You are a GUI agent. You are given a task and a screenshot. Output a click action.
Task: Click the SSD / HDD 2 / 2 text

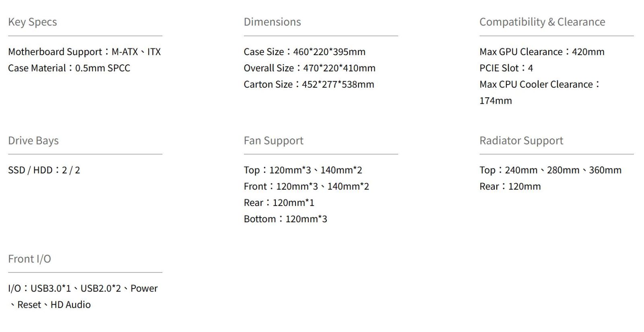pyautogui.click(x=44, y=170)
